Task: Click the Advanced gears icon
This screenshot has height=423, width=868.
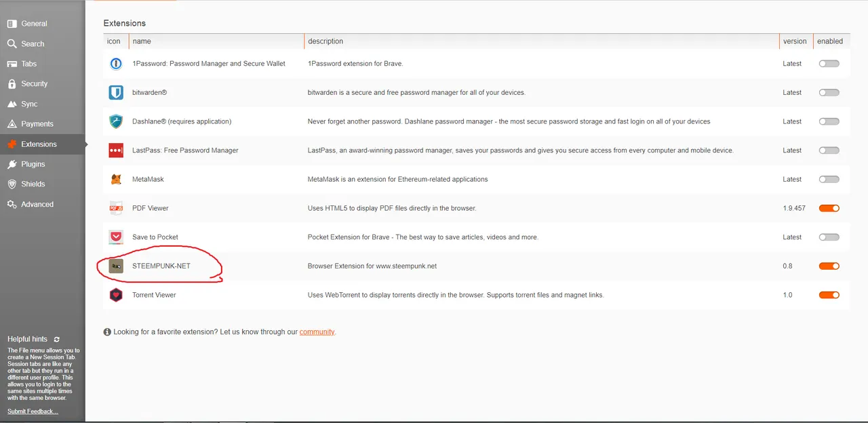Action: click(x=12, y=204)
